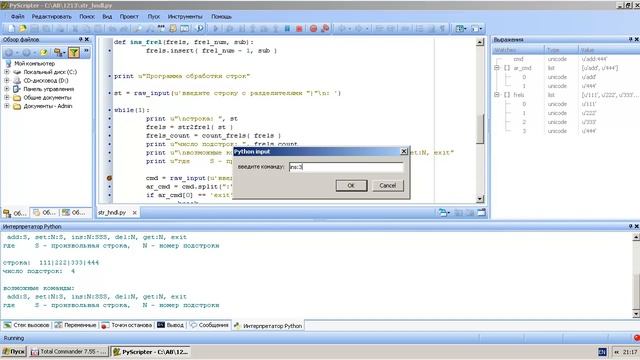Click the Replace text toolbar icon with quotes

coord(161,28)
